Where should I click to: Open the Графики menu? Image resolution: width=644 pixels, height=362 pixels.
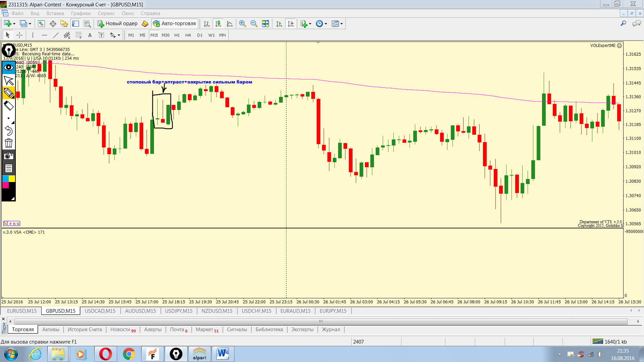coord(81,13)
